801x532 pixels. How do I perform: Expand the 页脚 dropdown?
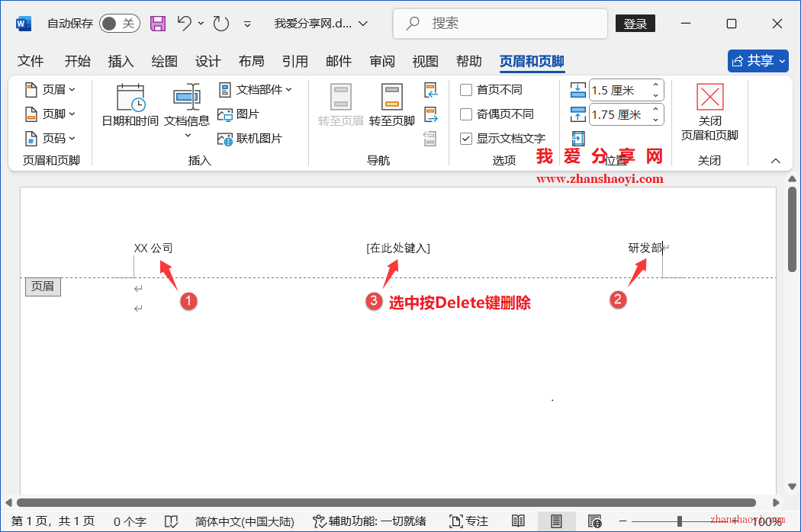50,114
